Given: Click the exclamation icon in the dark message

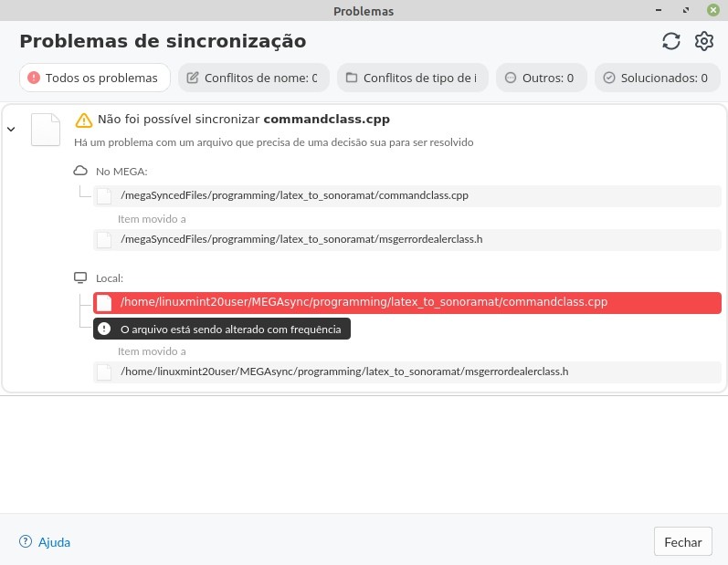Looking at the screenshot, I should pos(104,329).
